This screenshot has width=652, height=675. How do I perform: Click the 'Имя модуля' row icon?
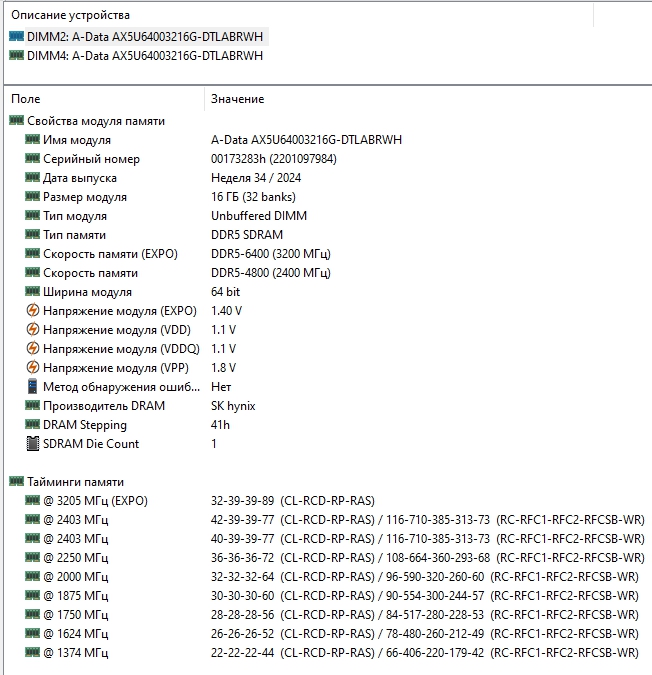[32, 139]
